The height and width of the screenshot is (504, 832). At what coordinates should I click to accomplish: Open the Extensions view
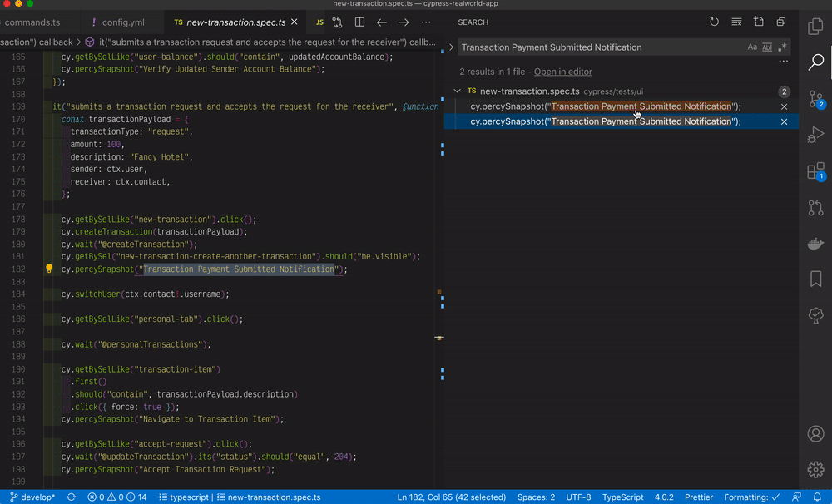(815, 171)
